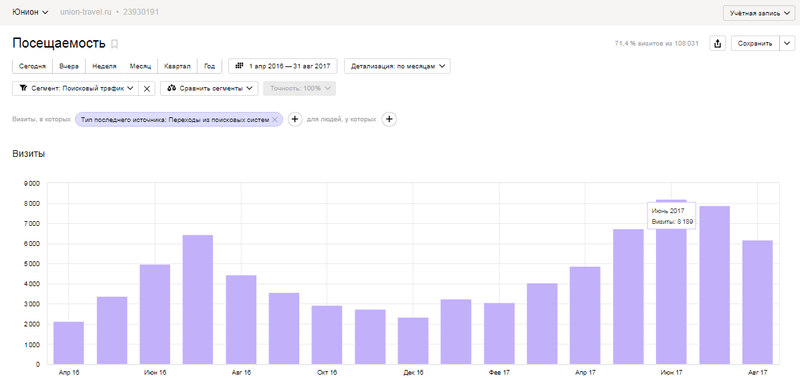Select the Сегодня period tab
This screenshot has width=800, height=378.
point(32,66)
